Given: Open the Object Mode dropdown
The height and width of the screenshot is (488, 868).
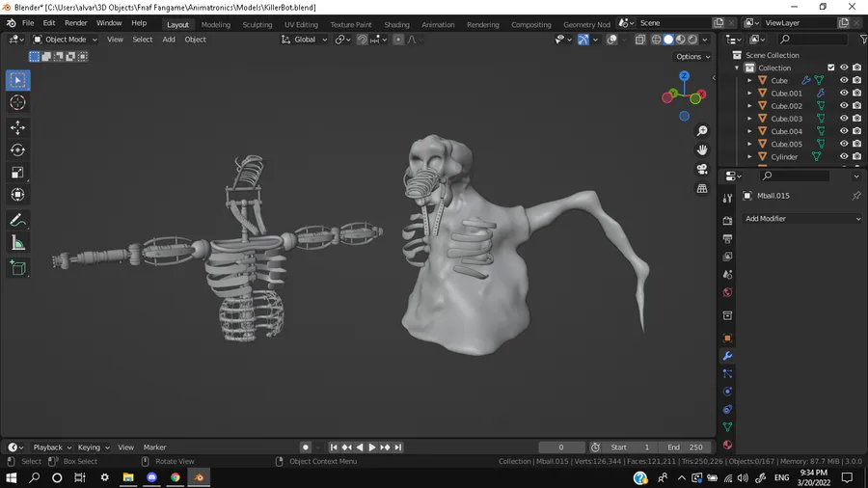Looking at the screenshot, I should pos(66,40).
